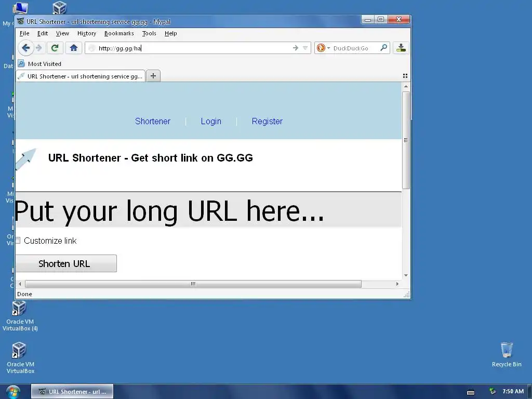Click the horizontal scrollbar right arrow
This screenshot has width=532, height=399.
397,284
